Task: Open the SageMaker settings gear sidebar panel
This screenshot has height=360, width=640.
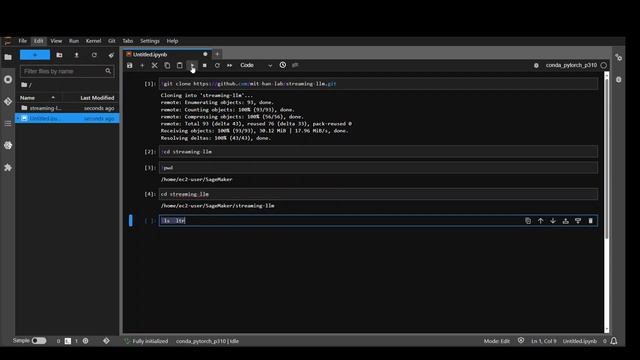Action: (8, 145)
